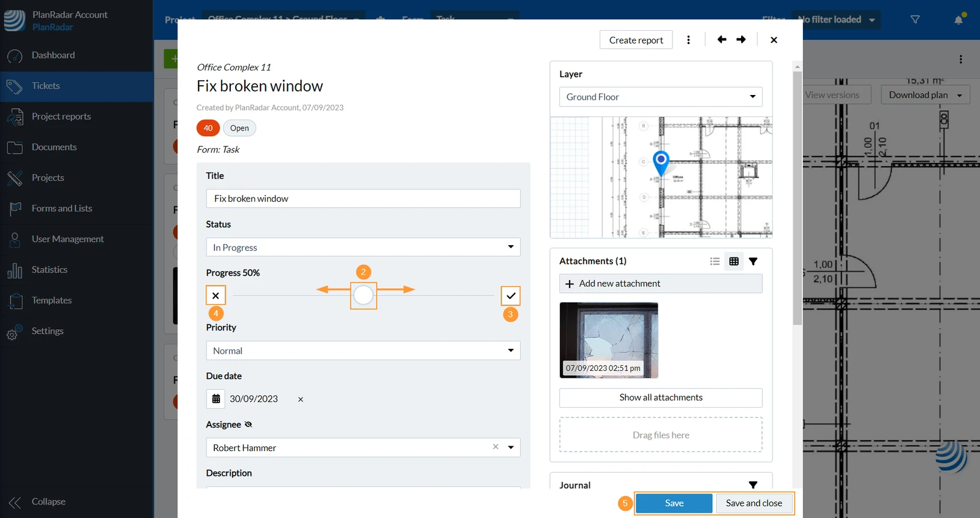Open the three-dot menu beside Create report

(688, 40)
